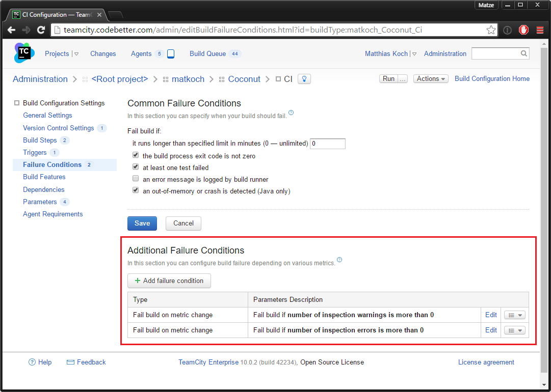Viewport: 551px width, 392px height.
Task: Click the Open Source License text
Action: (332, 362)
